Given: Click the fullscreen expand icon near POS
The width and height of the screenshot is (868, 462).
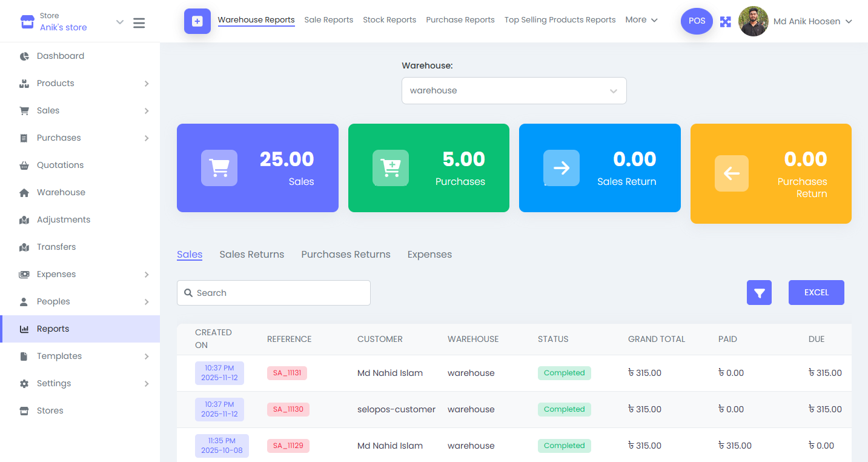Looking at the screenshot, I should pyautogui.click(x=726, y=21).
